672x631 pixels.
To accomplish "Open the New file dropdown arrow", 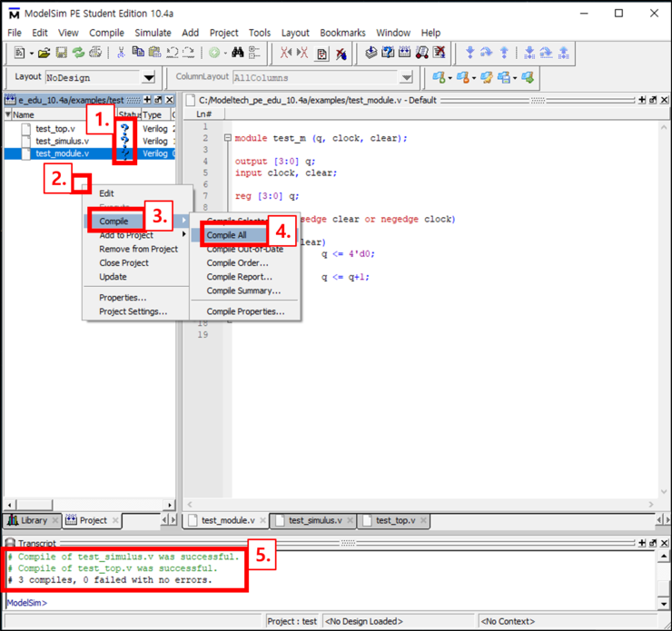I will pos(31,54).
